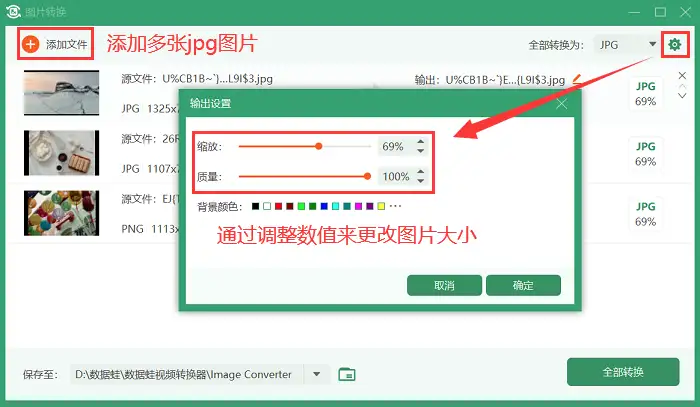Expand the 全部转换为 JPG format dropdown

(x=652, y=44)
